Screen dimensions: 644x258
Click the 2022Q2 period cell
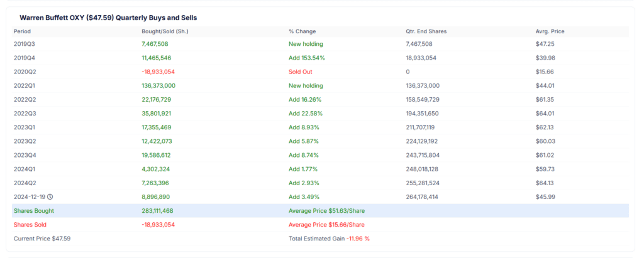[25, 100]
